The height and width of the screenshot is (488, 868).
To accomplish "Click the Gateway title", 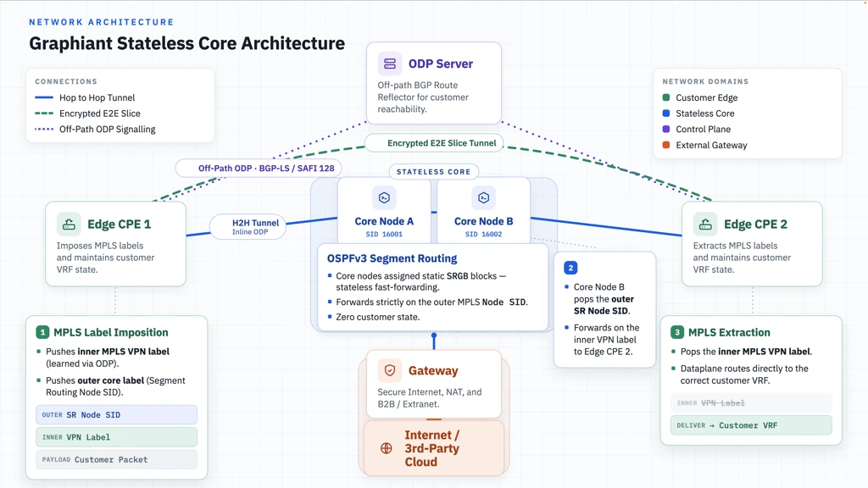I will pos(433,371).
